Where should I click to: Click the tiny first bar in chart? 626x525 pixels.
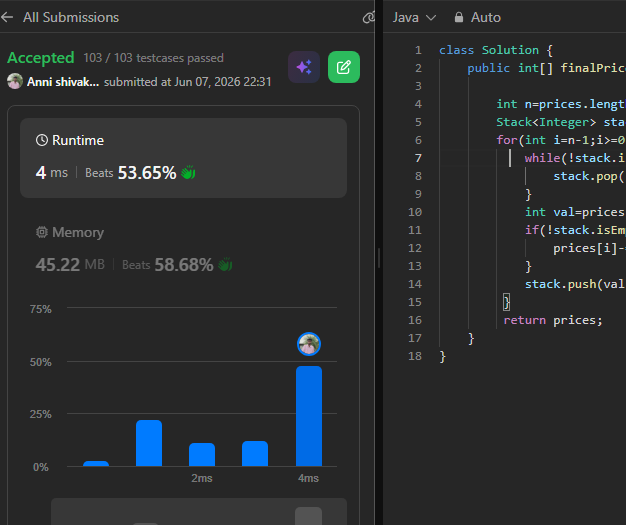click(x=96, y=464)
